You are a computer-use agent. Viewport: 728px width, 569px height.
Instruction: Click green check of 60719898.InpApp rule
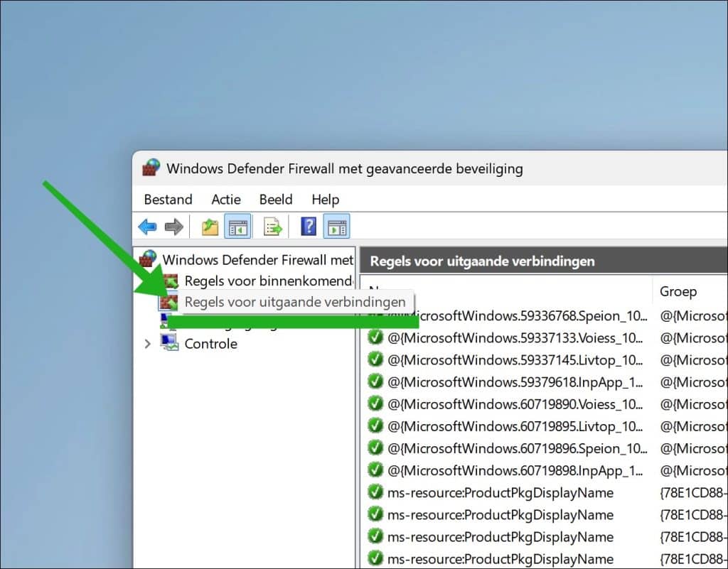[x=375, y=470]
